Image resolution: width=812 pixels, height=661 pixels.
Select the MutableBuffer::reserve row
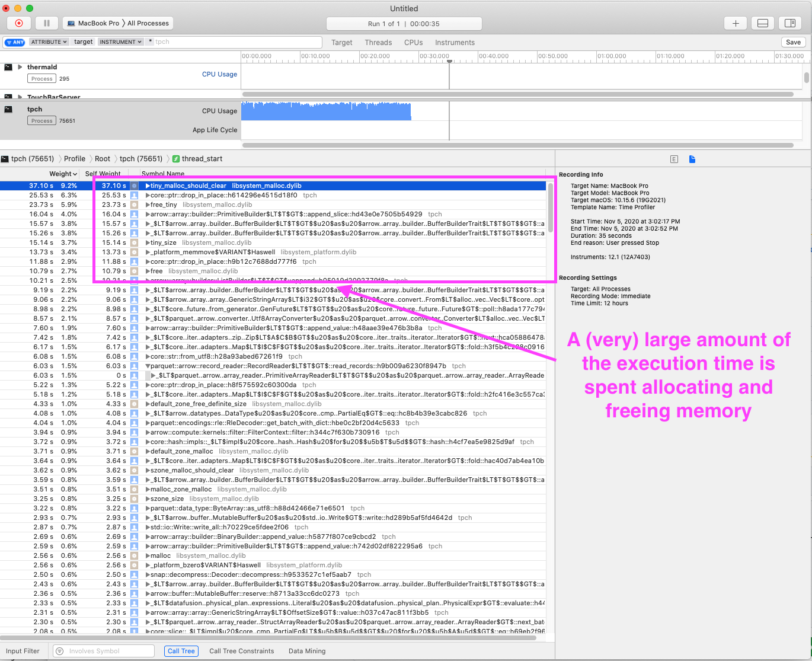coord(273,593)
